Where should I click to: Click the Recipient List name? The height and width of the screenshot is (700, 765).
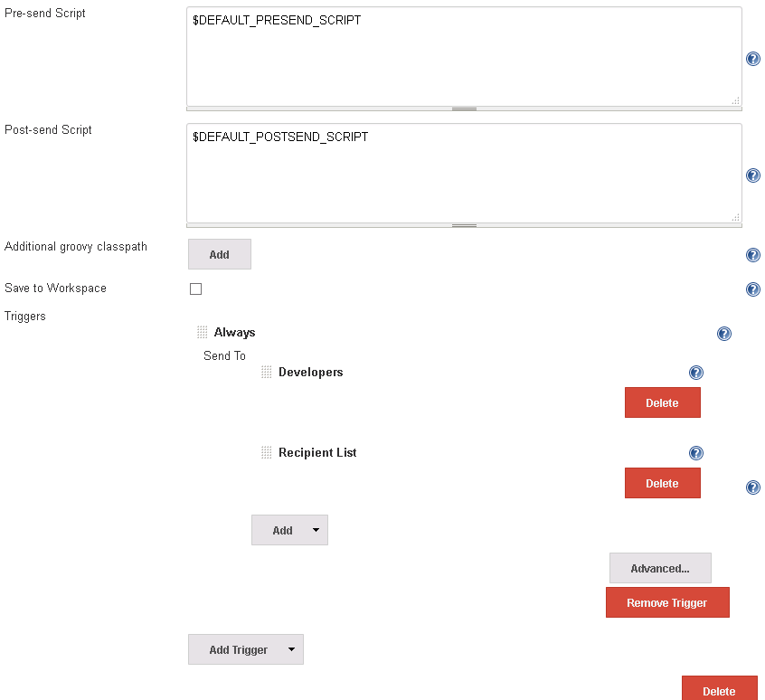click(x=317, y=453)
